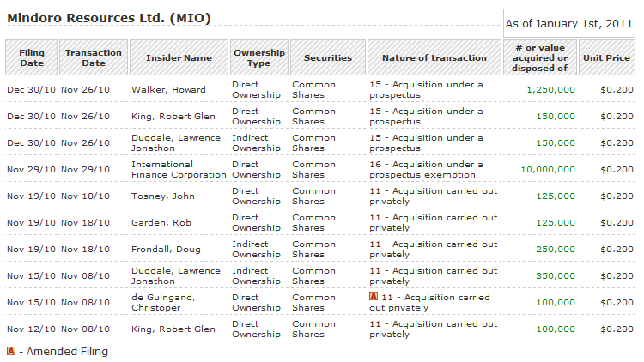644x362 pixels.
Task: Select the Insider Name column header
Action: [x=179, y=57]
